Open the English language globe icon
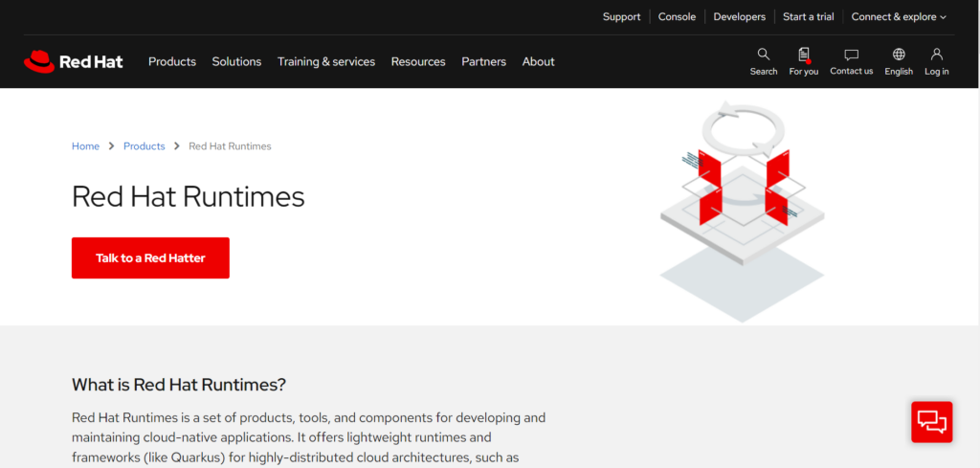Image resolution: width=980 pixels, height=468 pixels. point(899,55)
